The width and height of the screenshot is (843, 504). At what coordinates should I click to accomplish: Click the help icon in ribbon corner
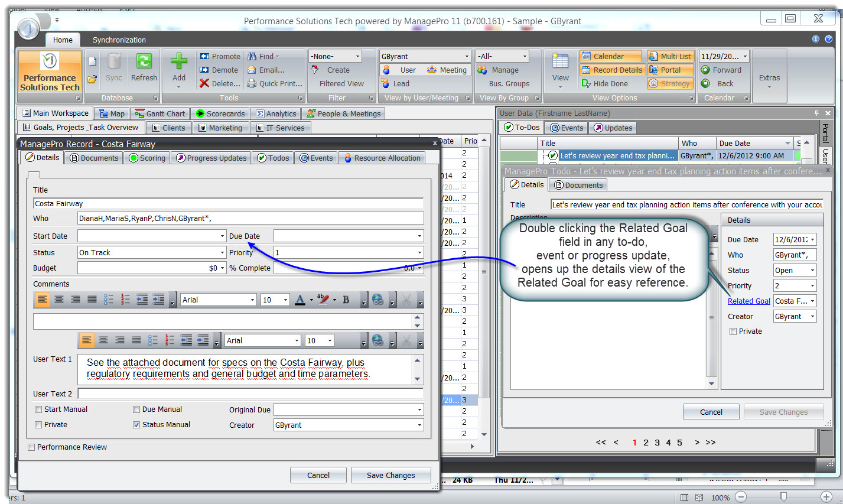829,39
